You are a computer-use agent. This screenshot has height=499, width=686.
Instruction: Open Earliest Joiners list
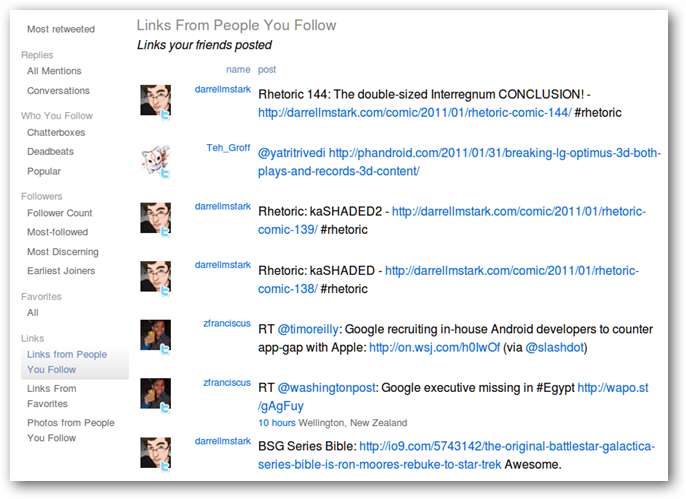coord(63,272)
